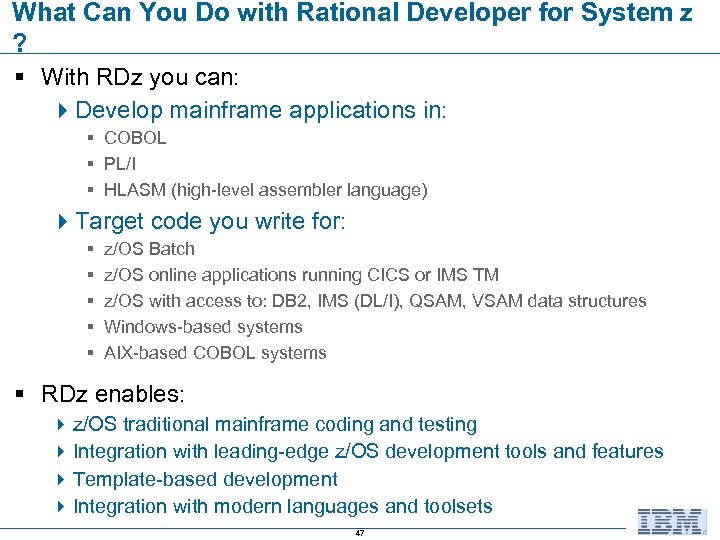The height and width of the screenshot is (540, 720).
Task: Click the slide title about Rational Developer
Action: 353,27
